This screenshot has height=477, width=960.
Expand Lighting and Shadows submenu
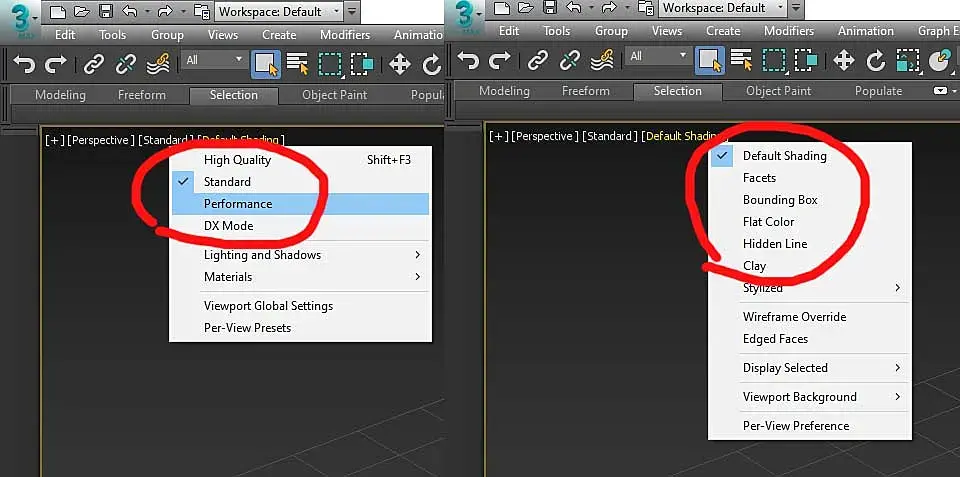(300, 255)
